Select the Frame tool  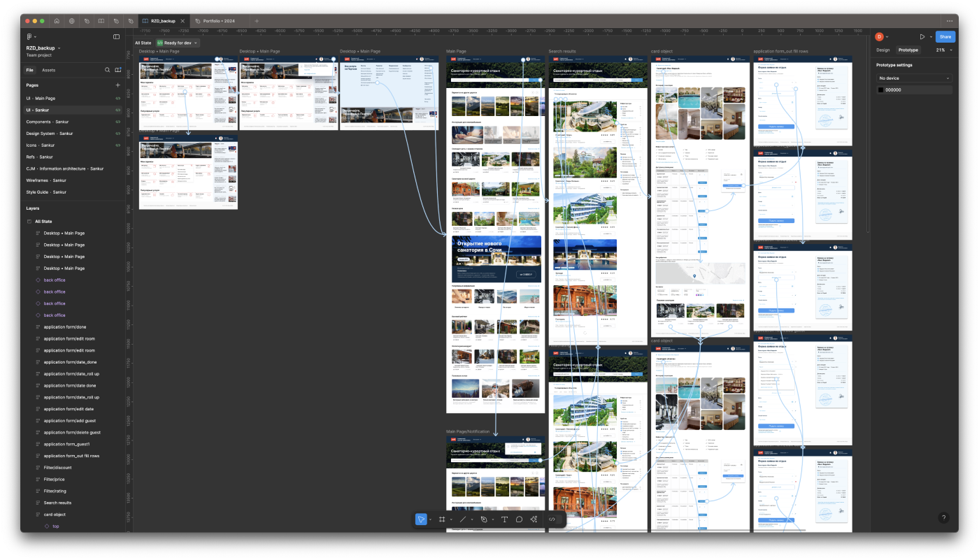(443, 519)
